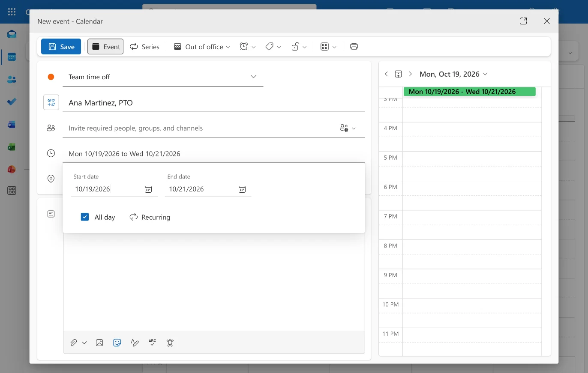Open the Start date calendar picker icon
588x373 pixels.
tap(148, 189)
